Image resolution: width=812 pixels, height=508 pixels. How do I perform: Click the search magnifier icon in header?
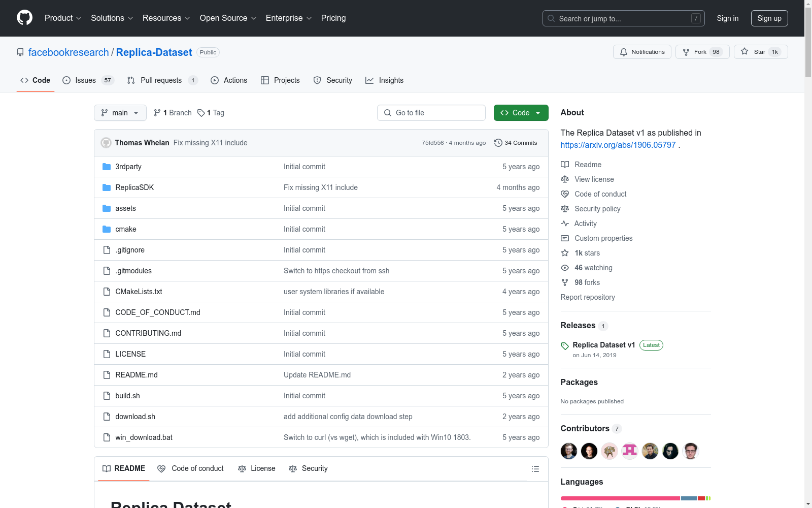click(551, 18)
